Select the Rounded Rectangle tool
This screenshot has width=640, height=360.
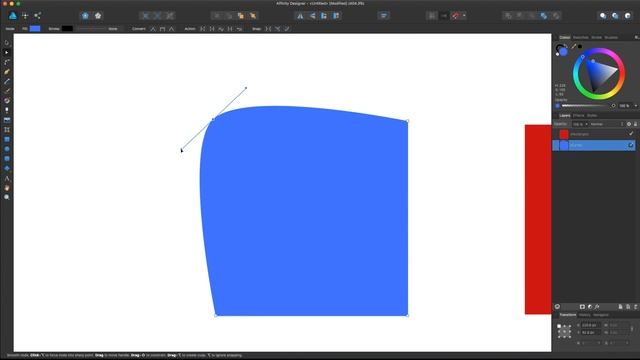pyautogui.click(x=7, y=158)
